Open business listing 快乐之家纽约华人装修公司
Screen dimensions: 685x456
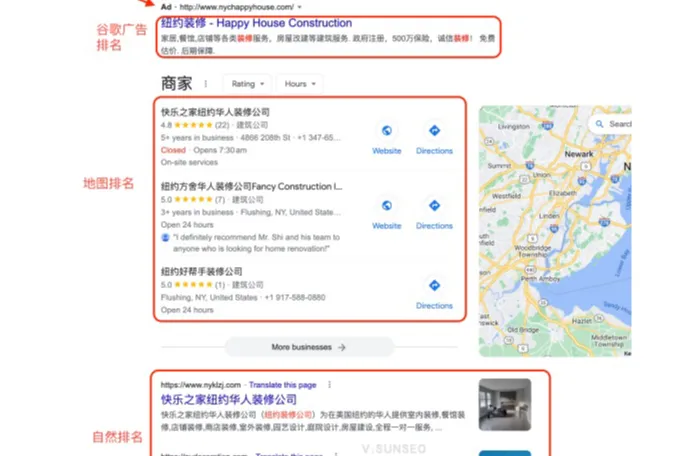tap(215, 112)
